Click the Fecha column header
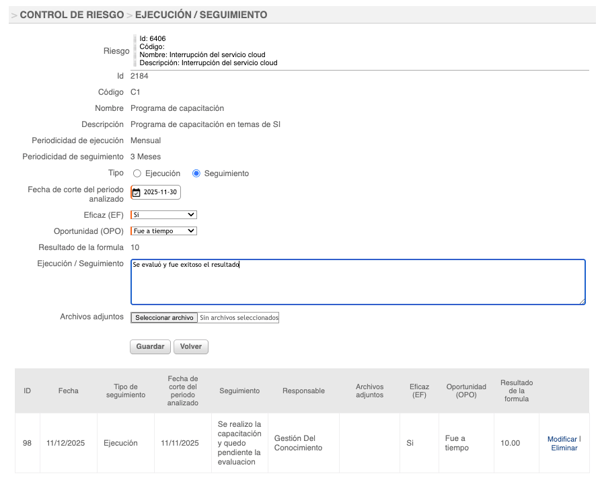 pyautogui.click(x=68, y=391)
